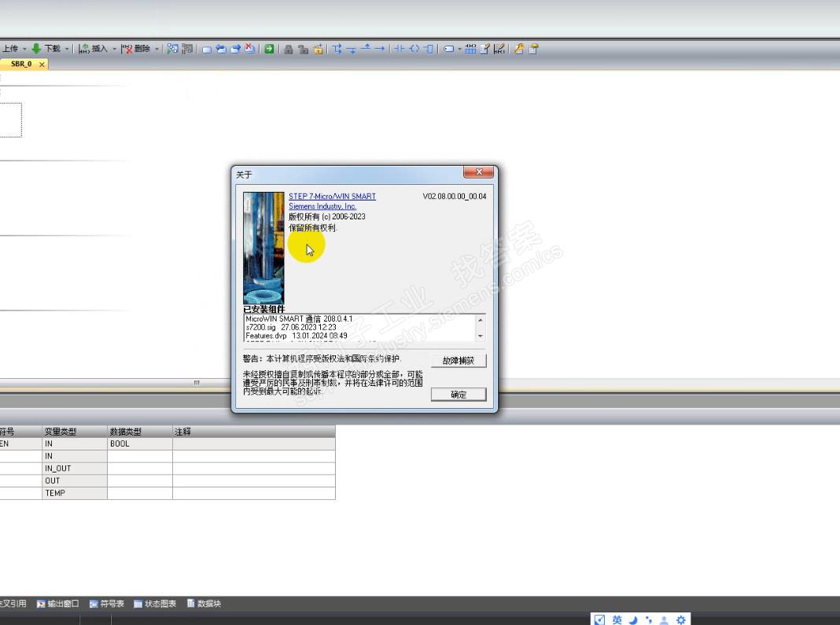
Task: Insert coil ladder icon
Action: click(414, 49)
